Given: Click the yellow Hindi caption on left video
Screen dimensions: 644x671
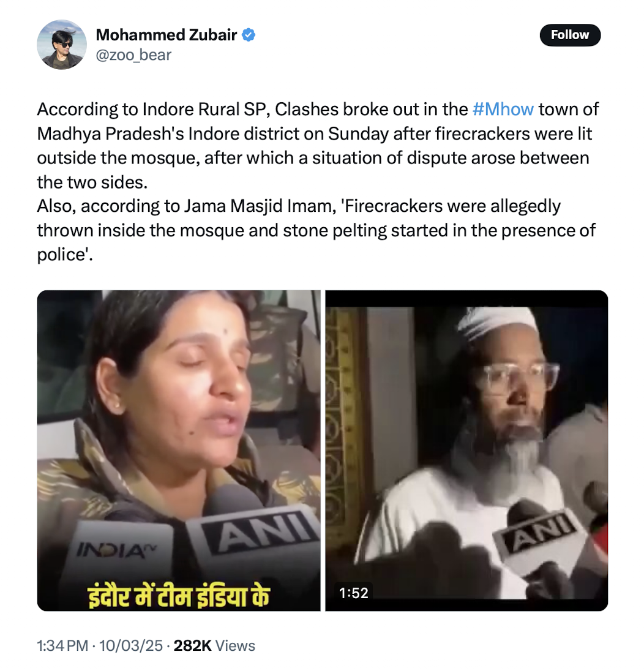Looking at the screenshot, I should point(179,594).
